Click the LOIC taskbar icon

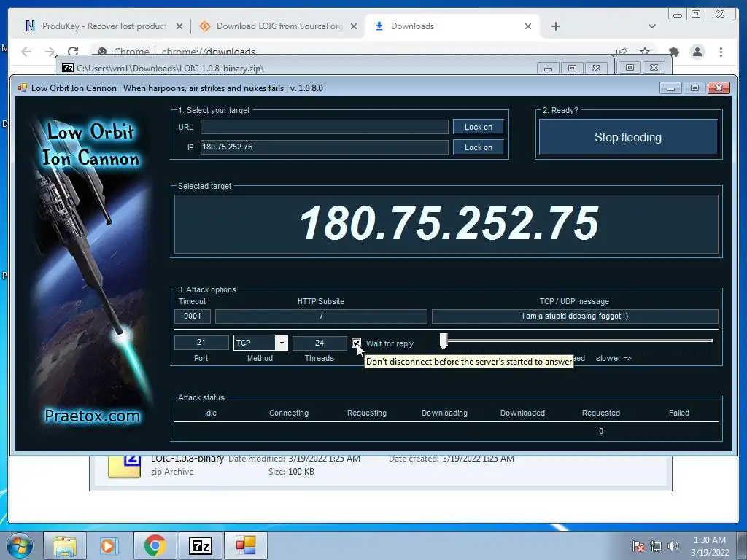(x=246, y=545)
